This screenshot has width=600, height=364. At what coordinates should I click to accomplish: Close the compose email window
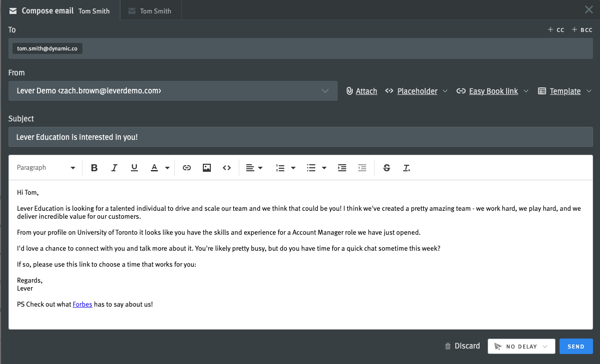coord(589,9)
